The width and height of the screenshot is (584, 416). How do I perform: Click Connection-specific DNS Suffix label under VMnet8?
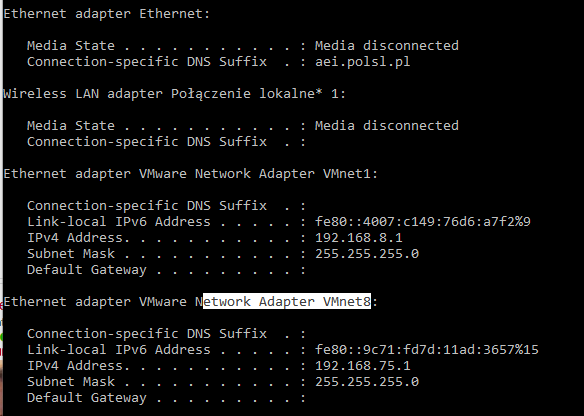pyautogui.click(x=147, y=333)
